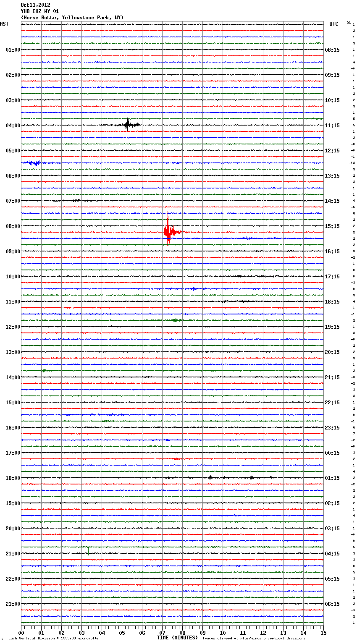The width and height of the screenshot is (357, 644).
Task: Click the TIME (MINUTES) axis title
Action: pyautogui.click(x=177, y=638)
